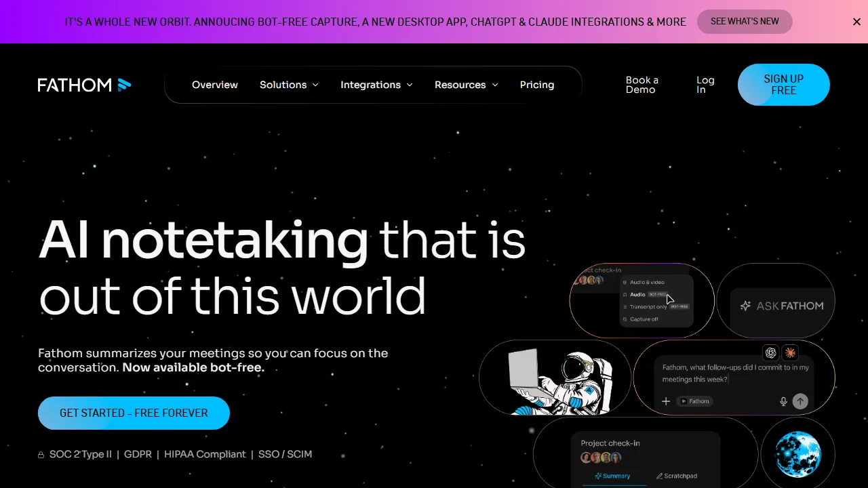Viewport: 868px width, 488px height.
Task: Click the Book a Demo link
Action: (x=642, y=85)
